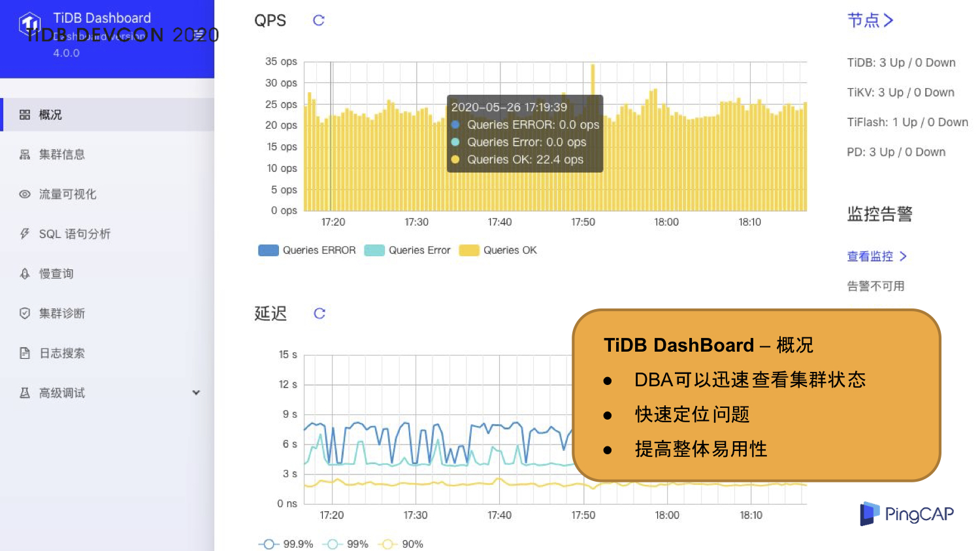Screen dimensions: 980x551
Task: Click the TiKV: 3 Up / 0 Down status
Action: tap(901, 93)
